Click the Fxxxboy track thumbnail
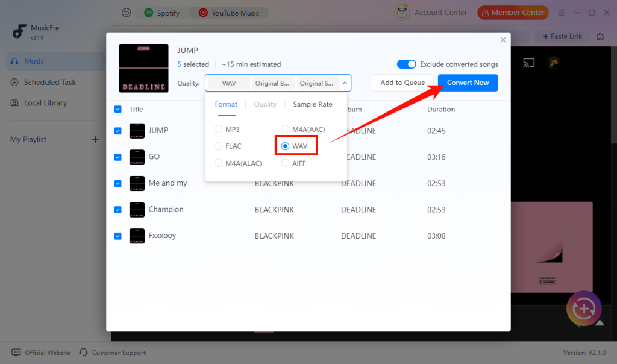 pos(137,236)
